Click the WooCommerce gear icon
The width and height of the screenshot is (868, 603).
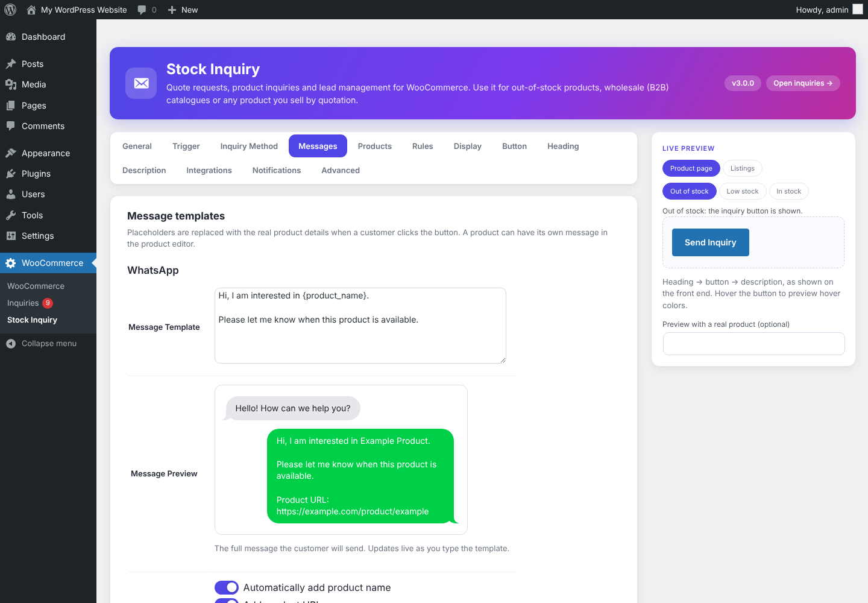[x=11, y=263]
